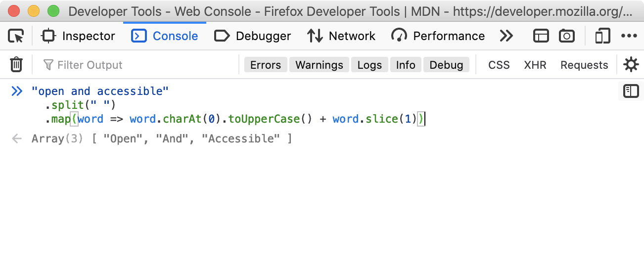Expand the Array(3) result
This screenshot has width=644, height=272.
pos(57,139)
